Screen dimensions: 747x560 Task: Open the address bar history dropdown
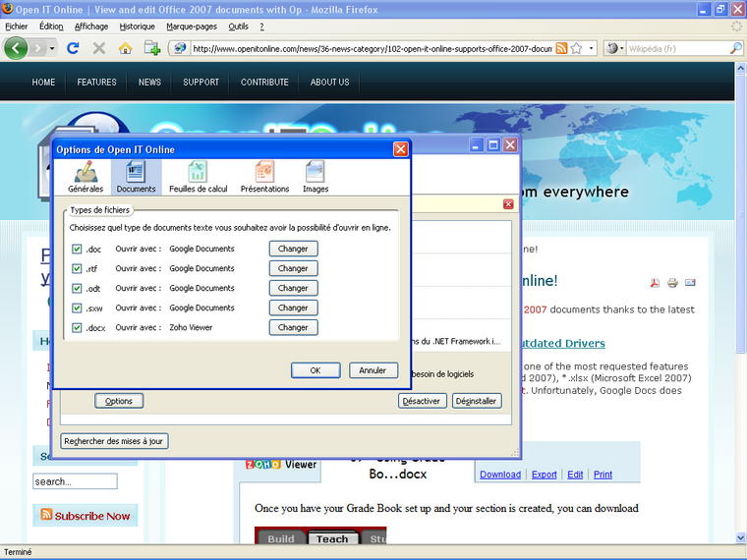click(x=592, y=48)
